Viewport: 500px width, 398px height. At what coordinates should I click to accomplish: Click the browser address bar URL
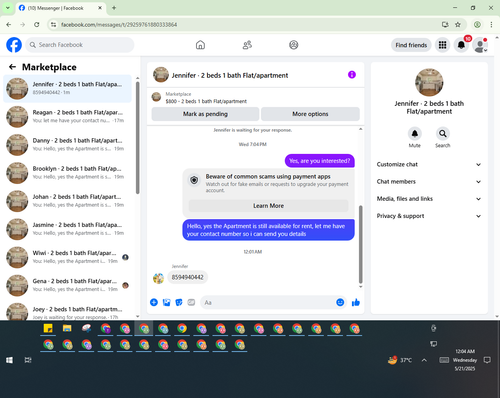(x=119, y=25)
